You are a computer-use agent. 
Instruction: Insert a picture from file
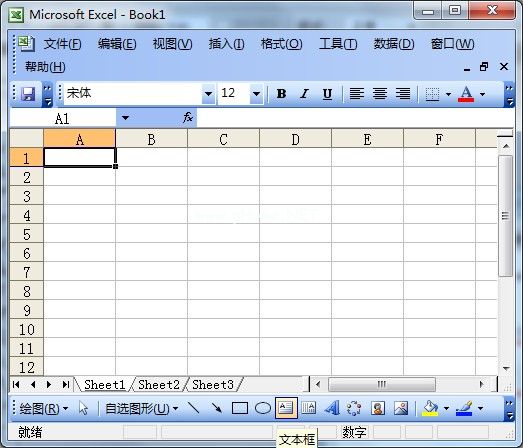(x=401, y=408)
